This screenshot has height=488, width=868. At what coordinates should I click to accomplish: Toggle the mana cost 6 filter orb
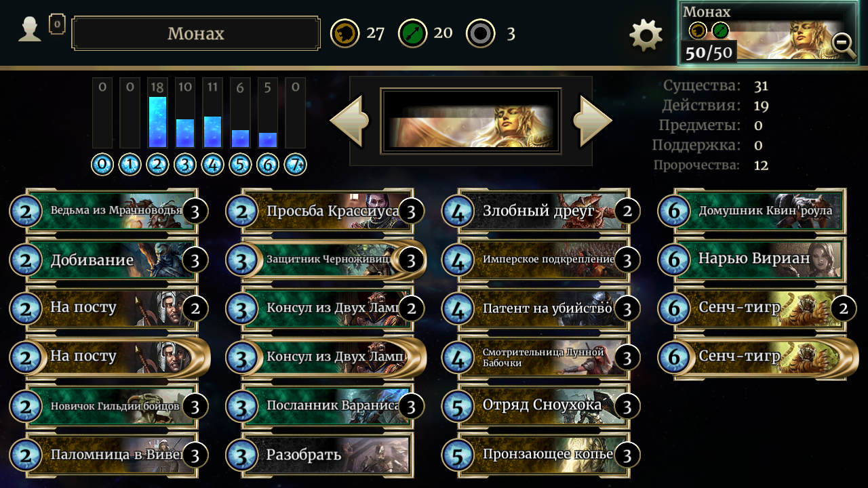(267, 165)
